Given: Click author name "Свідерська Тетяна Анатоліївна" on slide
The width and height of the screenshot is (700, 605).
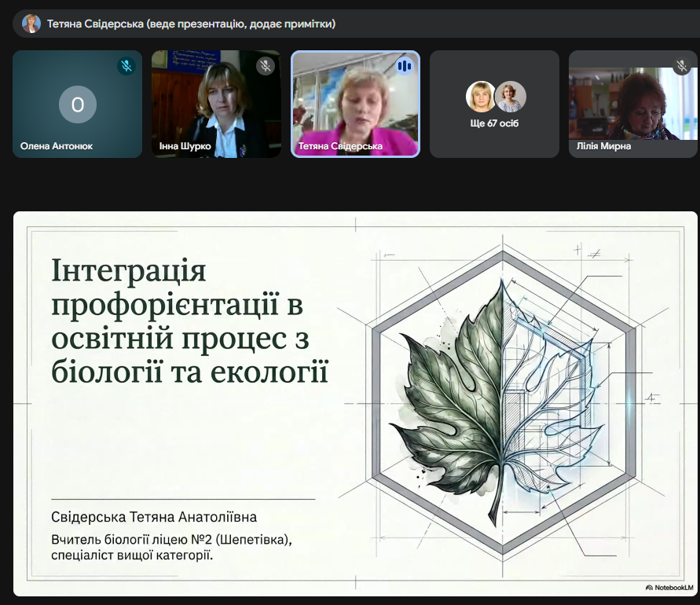Looking at the screenshot, I should point(154,518).
